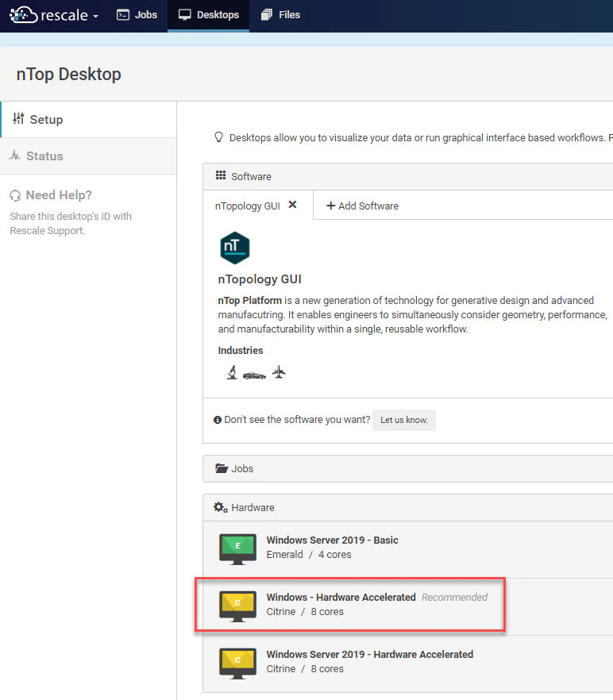Select the nTopology GUI software tab

pos(248,206)
